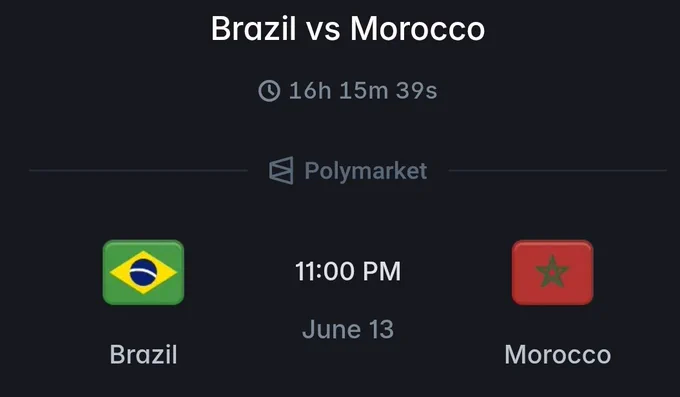Viewport: 680px width, 397px height.
Task: Click the Morocco team name under the flag
Action: (558, 354)
